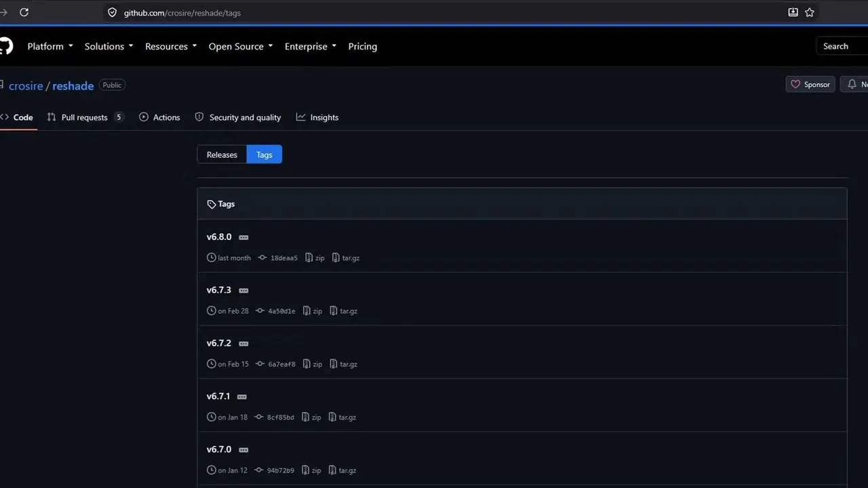868x488 pixels.
Task: Open commit 6a7eaf8
Action: (276, 364)
